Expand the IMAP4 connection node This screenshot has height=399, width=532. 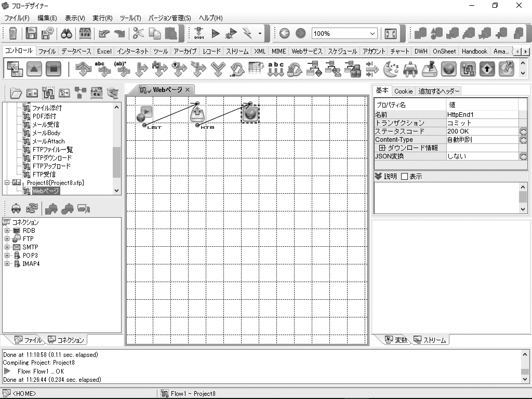click(7, 263)
